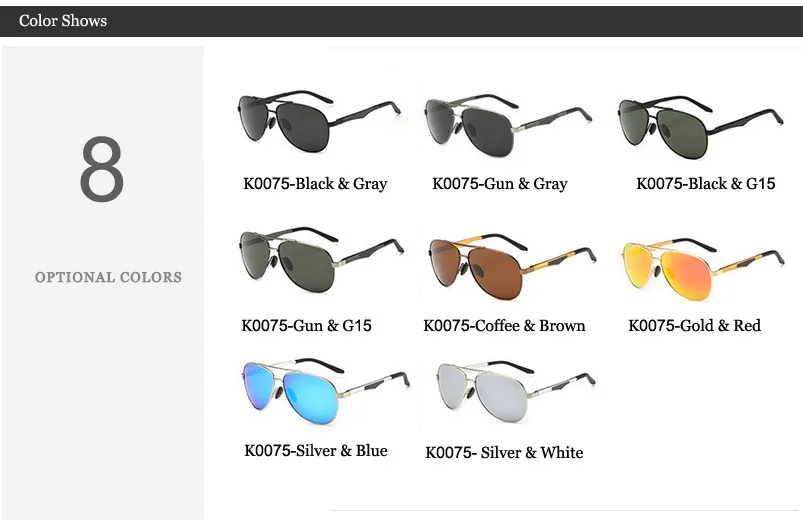The width and height of the screenshot is (803, 520).
Task: Select the Silver & White sunglasses image
Action: pyautogui.click(x=516, y=392)
